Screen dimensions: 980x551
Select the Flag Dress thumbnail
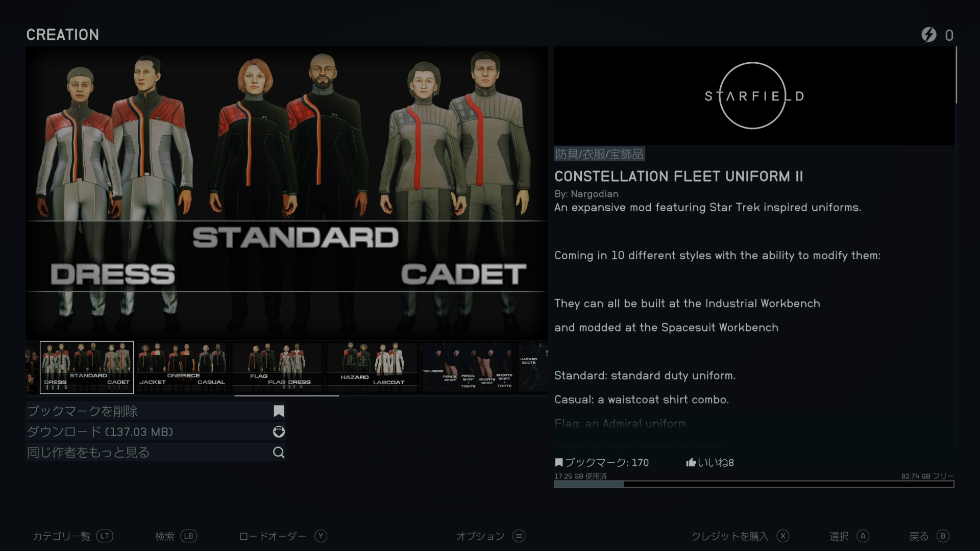278,367
